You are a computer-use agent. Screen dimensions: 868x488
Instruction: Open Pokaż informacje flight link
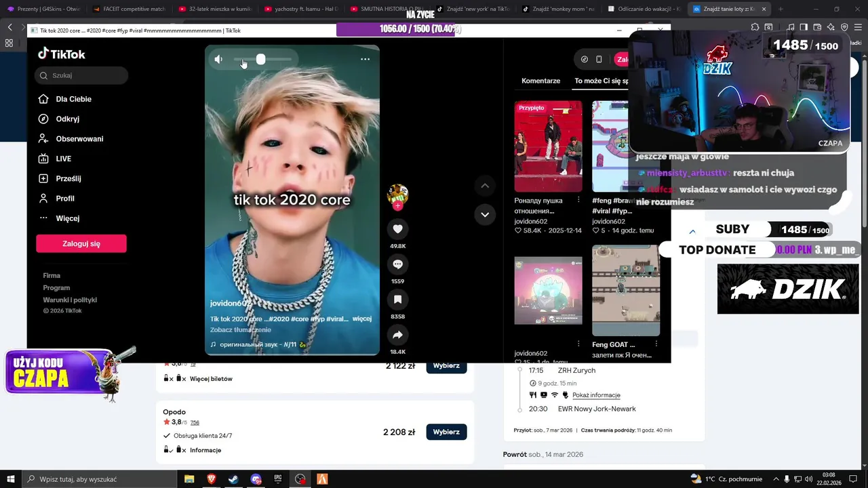point(596,395)
